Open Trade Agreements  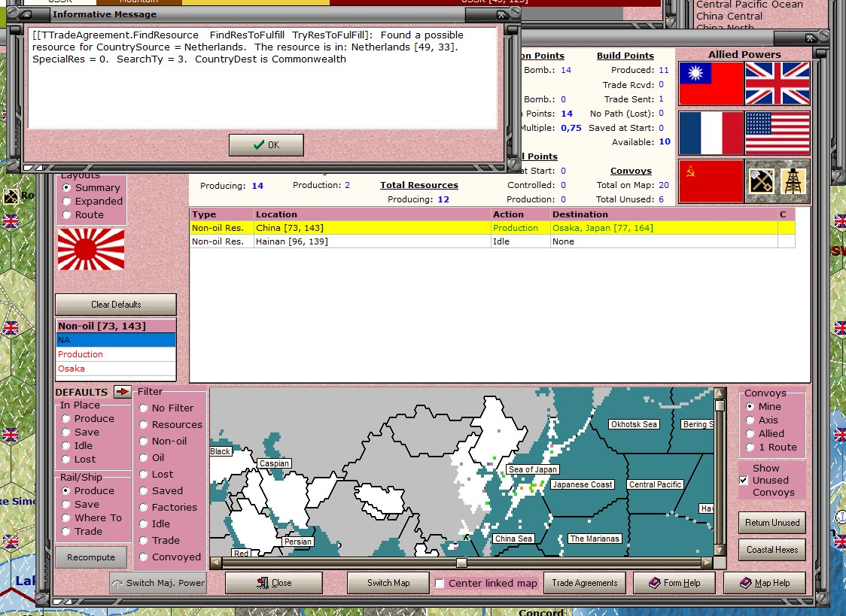coord(584,583)
